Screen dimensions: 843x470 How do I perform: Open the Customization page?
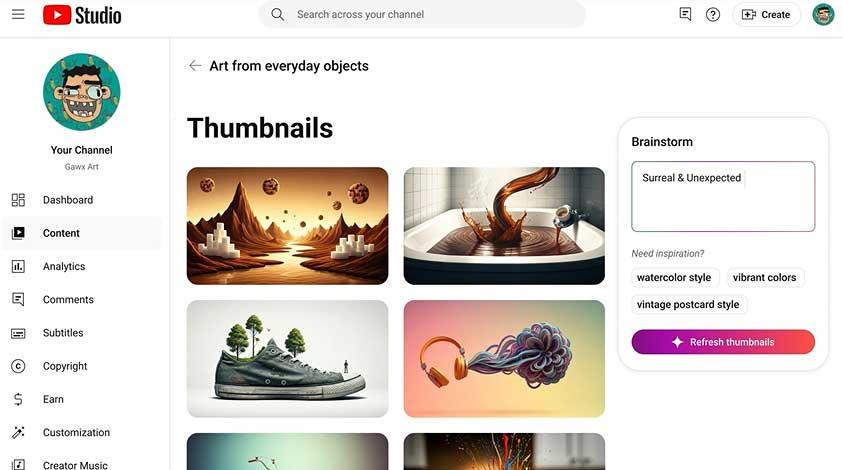click(x=76, y=432)
